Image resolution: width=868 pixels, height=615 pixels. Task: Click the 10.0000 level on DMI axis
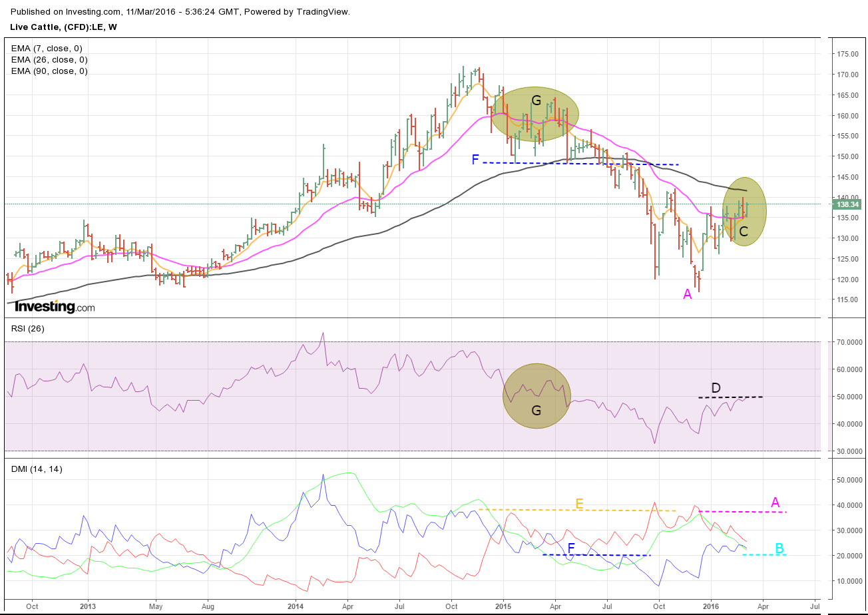pos(850,581)
